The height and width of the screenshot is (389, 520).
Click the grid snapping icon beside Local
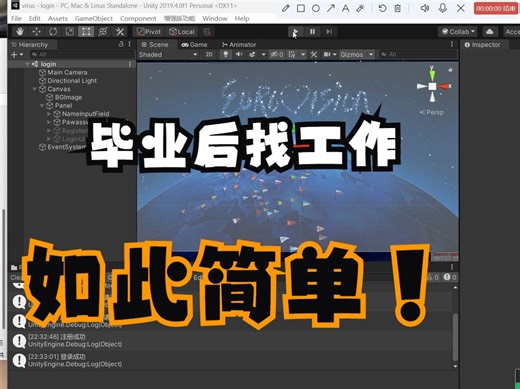(207, 32)
